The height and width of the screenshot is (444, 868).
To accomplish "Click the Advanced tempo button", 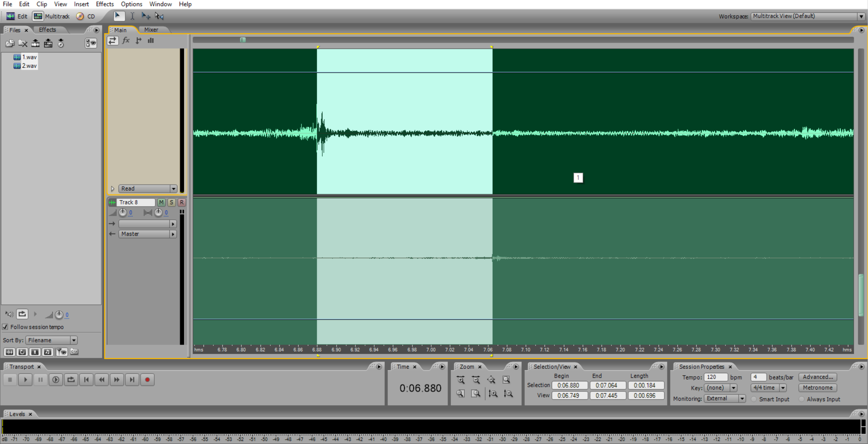I will [818, 377].
